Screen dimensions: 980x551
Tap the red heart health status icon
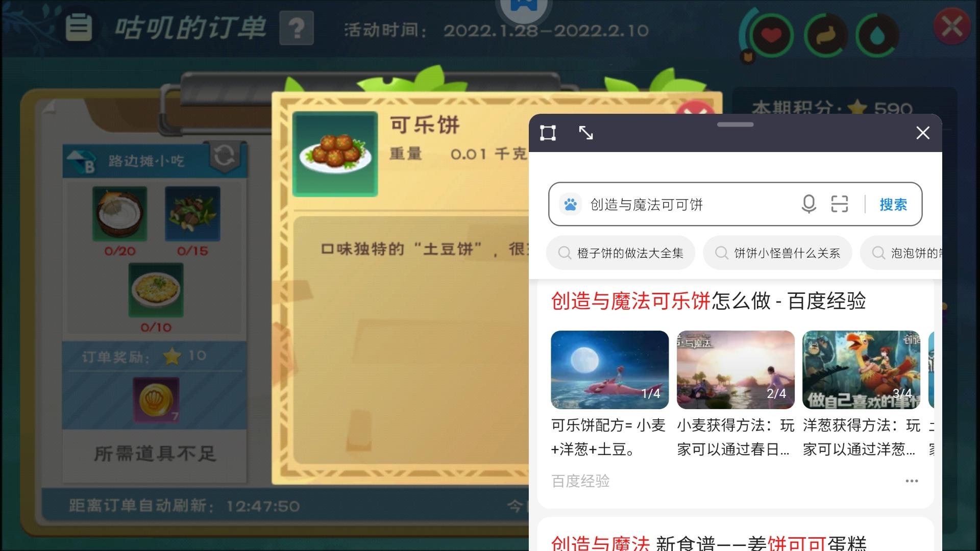click(x=771, y=35)
